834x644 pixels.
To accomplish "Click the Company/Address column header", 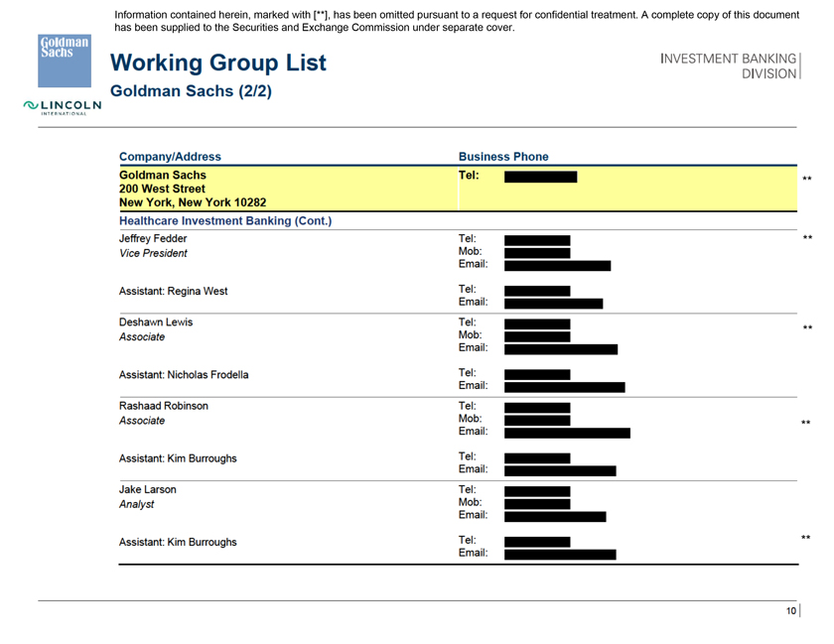I will click(x=170, y=157).
